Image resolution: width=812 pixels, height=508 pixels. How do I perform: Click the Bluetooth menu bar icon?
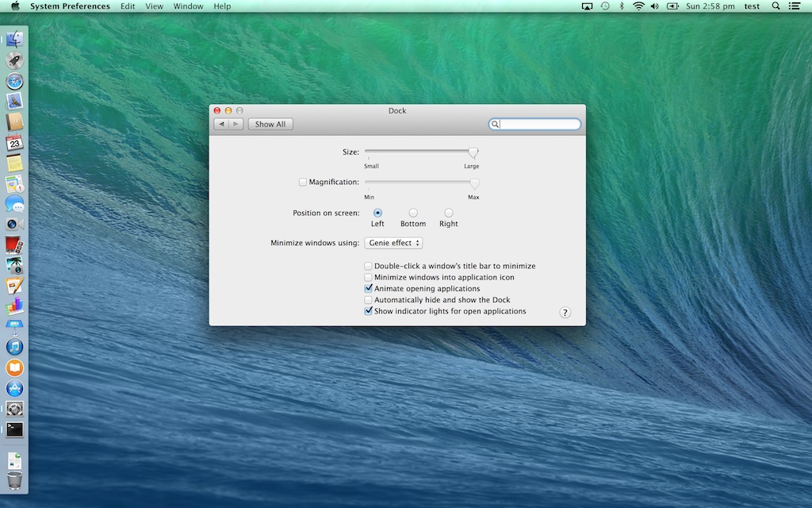(622, 6)
